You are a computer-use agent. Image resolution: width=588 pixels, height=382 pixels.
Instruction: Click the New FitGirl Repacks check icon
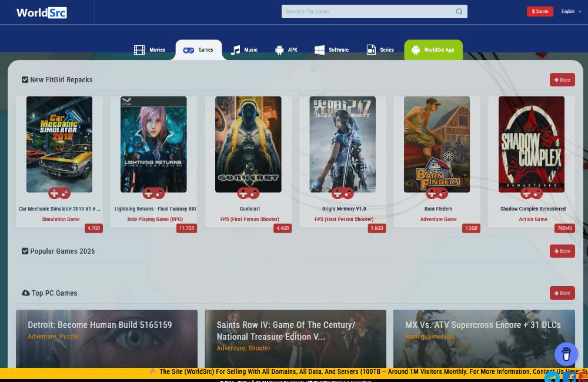coord(25,80)
